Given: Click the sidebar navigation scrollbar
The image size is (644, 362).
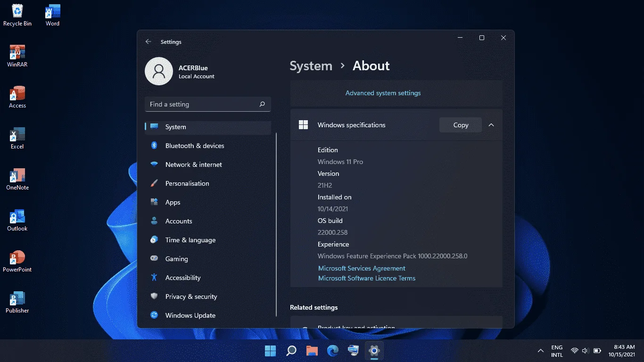Looking at the screenshot, I should point(276,224).
